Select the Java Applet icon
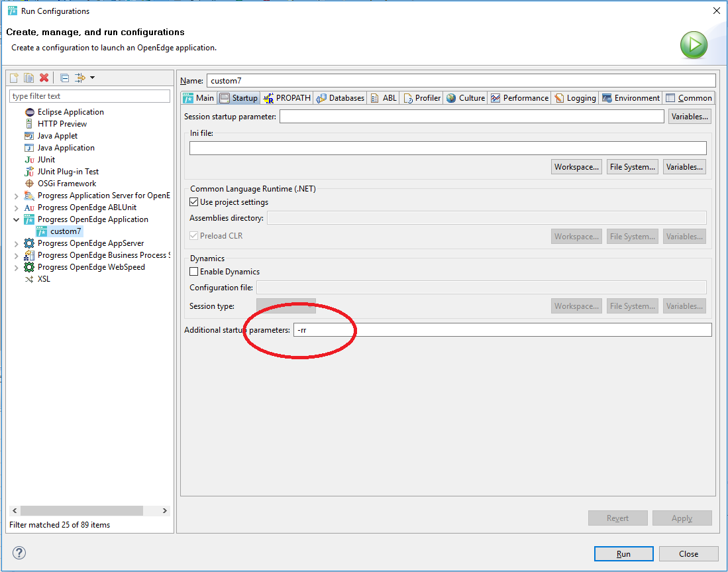 pyautogui.click(x=29, y=136)
